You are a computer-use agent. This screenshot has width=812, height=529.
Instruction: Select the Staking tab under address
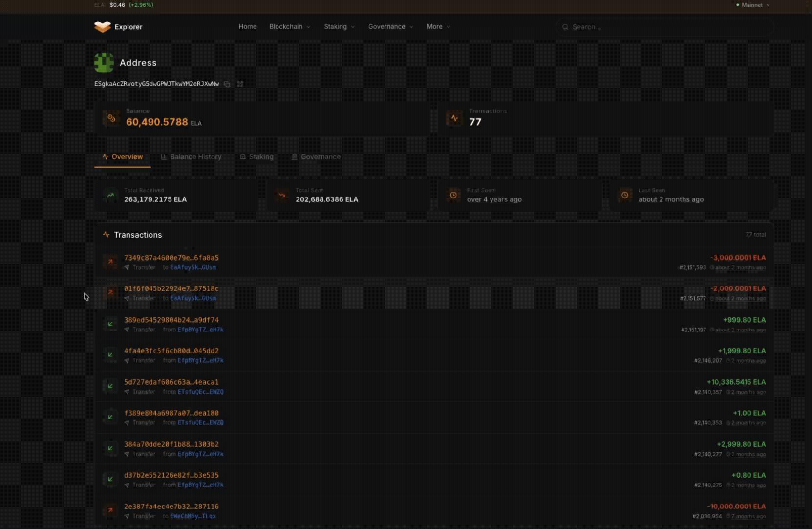pos(256,157)
